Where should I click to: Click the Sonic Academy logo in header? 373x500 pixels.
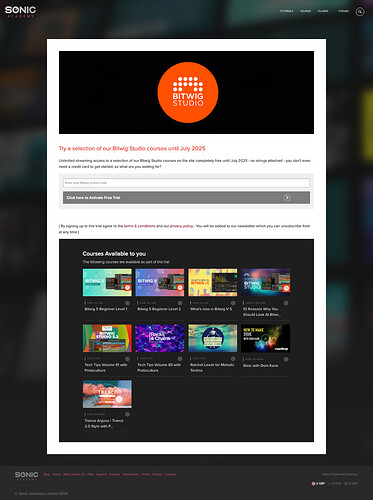20,11
